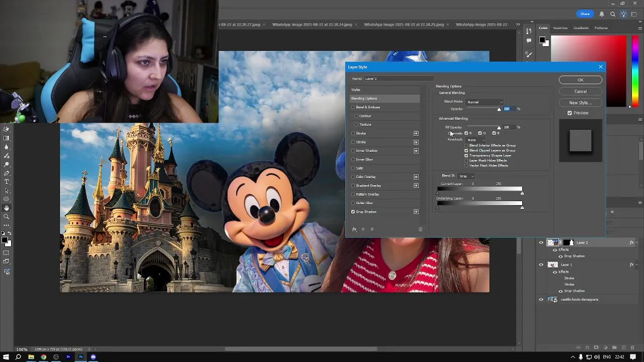The height and width of the screenshot is (362, 644).
Task: Switch to the Gradients panel tab
Action: [581, 28]
